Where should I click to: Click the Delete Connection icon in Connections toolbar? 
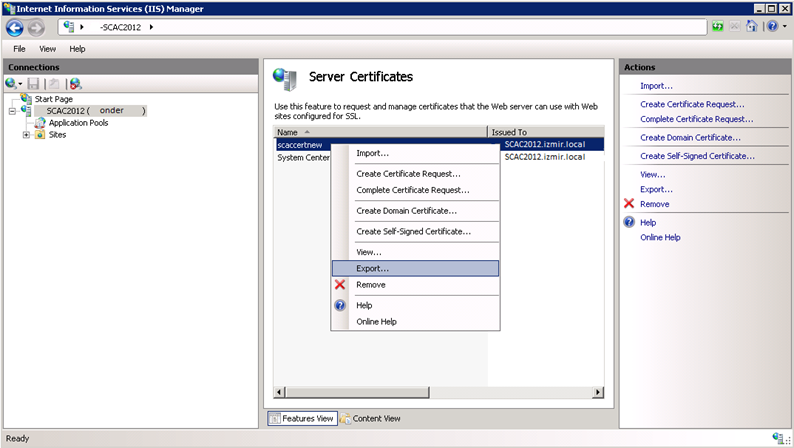[x=75, y=84]
